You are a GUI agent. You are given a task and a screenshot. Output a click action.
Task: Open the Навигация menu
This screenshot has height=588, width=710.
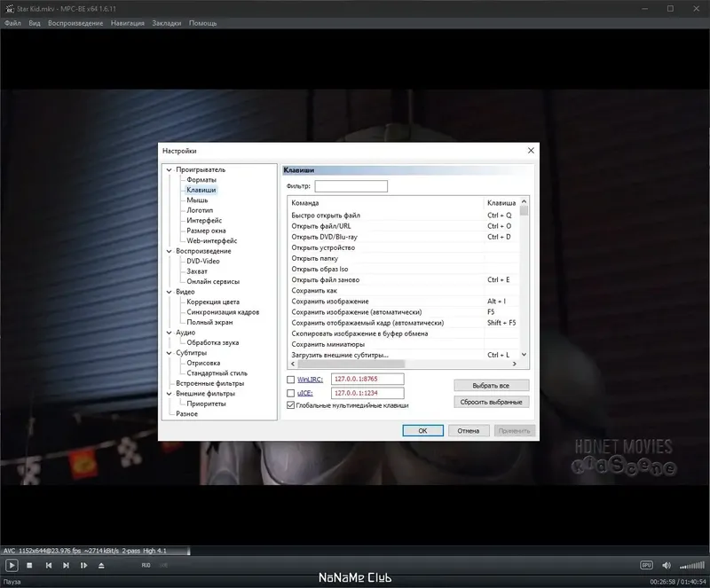(x=127, y=23)
